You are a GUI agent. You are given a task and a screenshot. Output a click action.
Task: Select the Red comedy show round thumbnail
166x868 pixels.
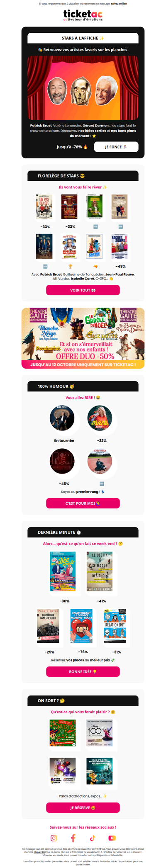point(62,461)
